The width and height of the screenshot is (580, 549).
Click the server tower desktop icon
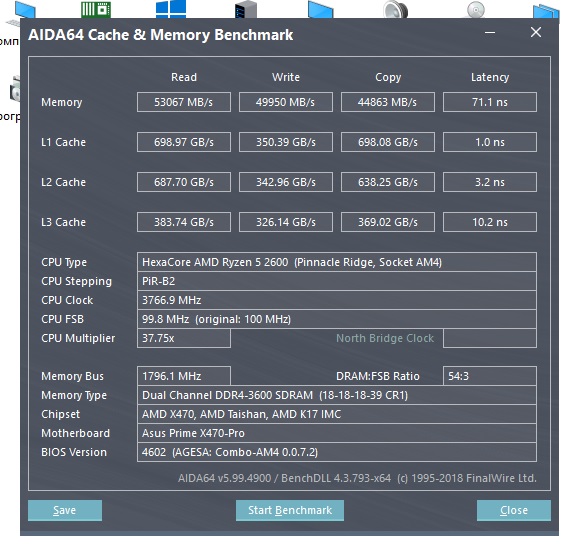[246, 9]
